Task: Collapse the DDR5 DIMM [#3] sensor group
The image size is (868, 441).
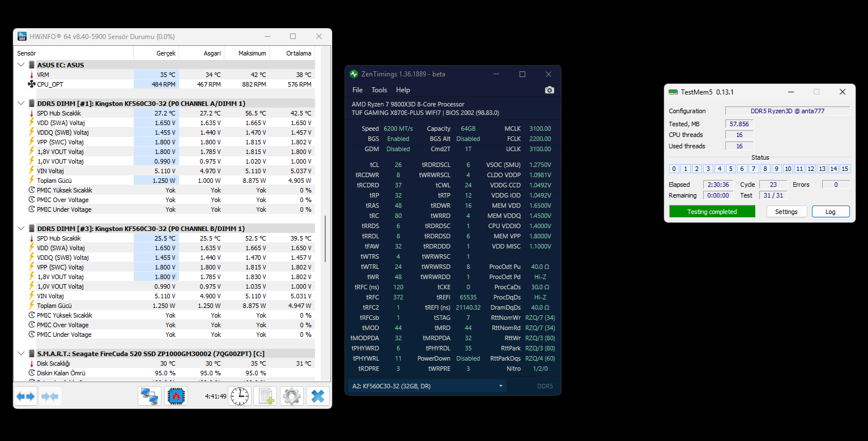Action: (x=22, y=229)
